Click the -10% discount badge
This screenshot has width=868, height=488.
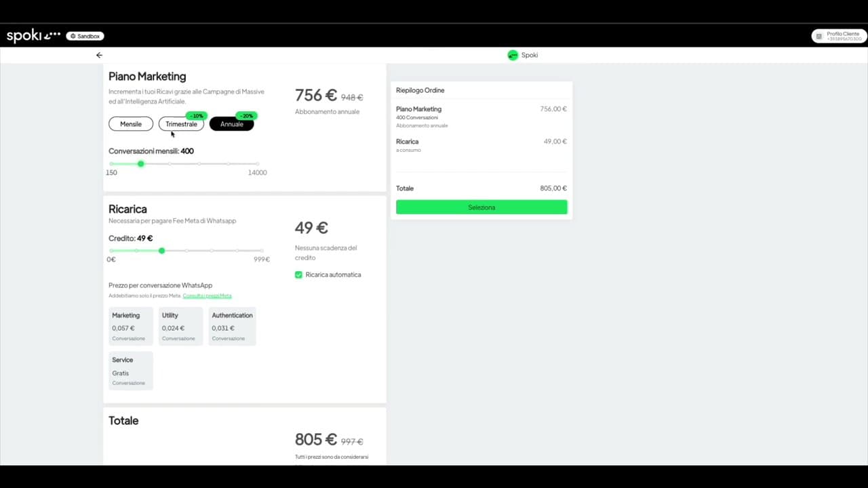pyautogui.click(x=196, y=116)
